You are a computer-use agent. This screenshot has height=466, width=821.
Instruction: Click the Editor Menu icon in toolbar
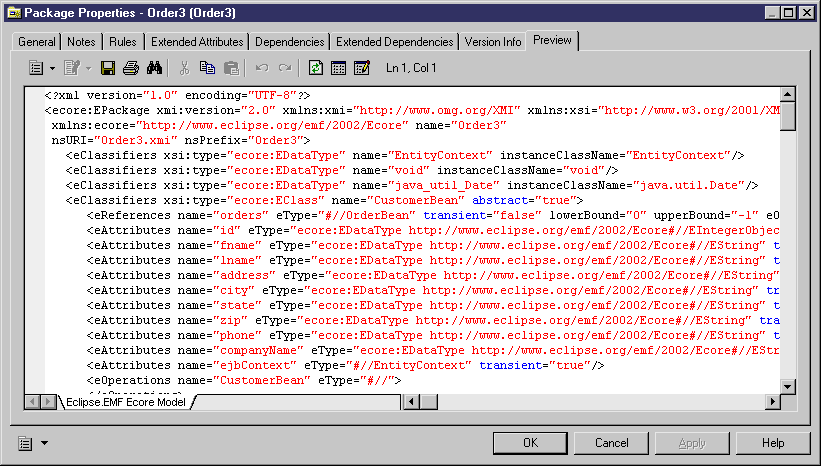coord(36,68)
